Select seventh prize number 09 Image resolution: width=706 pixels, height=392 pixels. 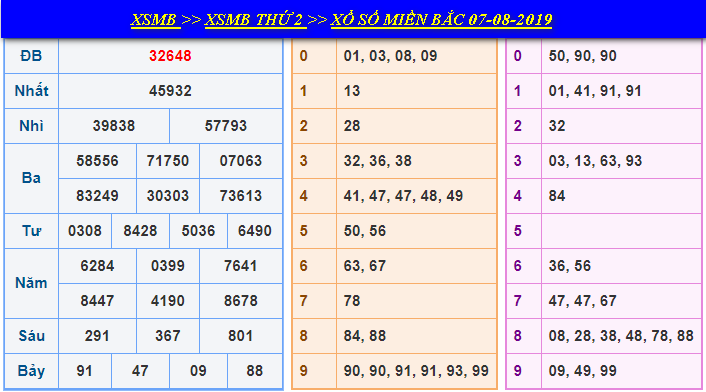pyautogui.click(x=198, y=371)
